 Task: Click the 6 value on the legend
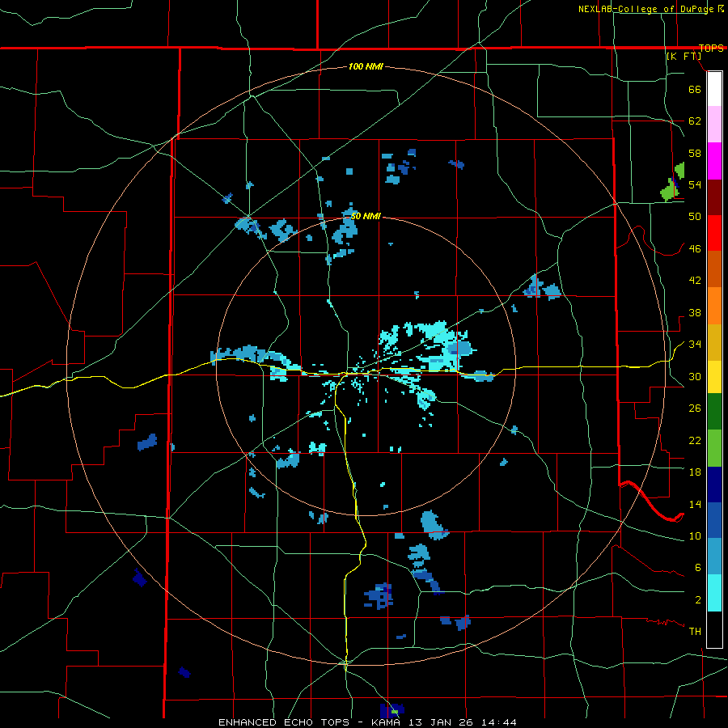tap(698, 568)
